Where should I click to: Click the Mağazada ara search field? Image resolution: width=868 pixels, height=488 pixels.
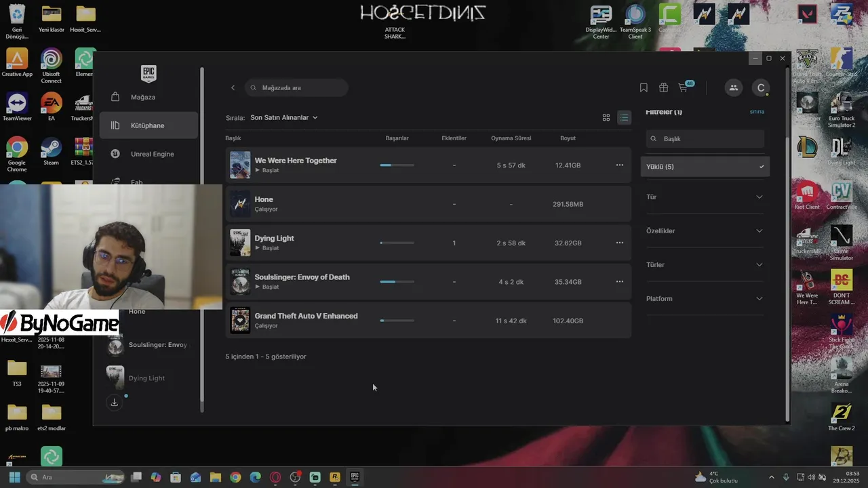tap(296, 87)
